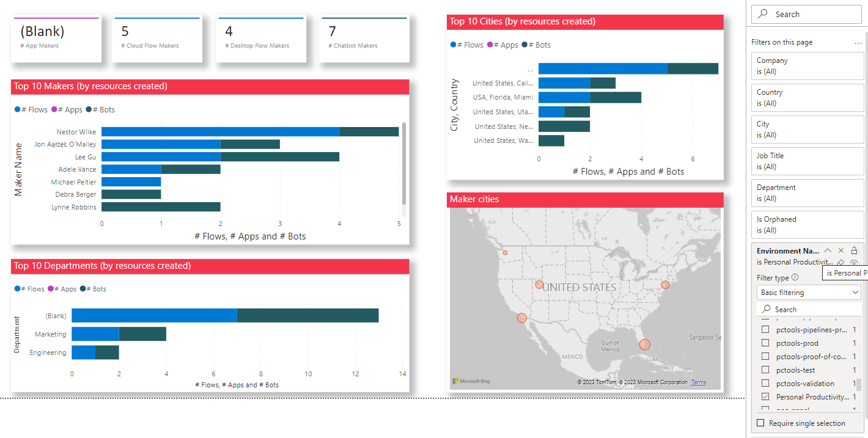Lock the Environment Name filter
Screen dimensions: 868x438
pyautogui.click(x=854, y=250)
